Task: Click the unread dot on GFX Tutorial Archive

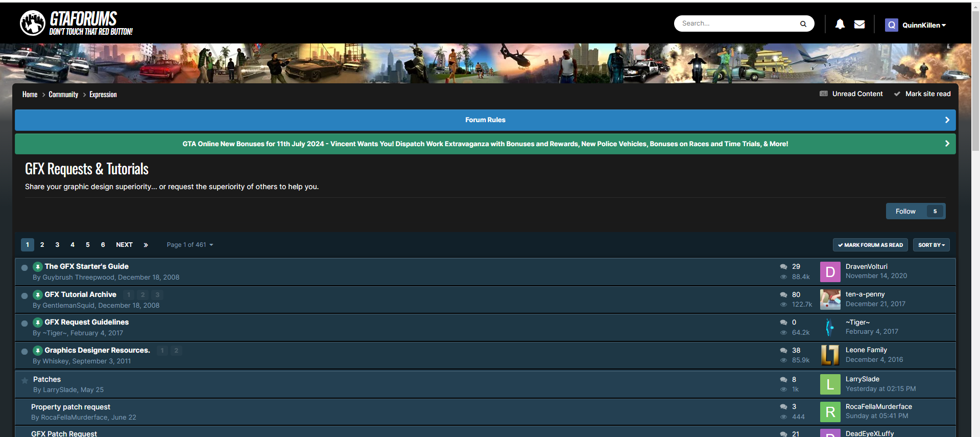Action: point(24,296)
